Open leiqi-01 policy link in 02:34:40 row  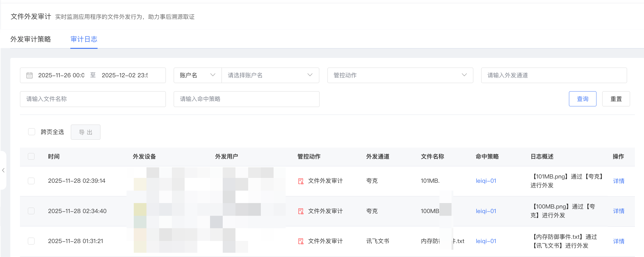coord(486,211)
